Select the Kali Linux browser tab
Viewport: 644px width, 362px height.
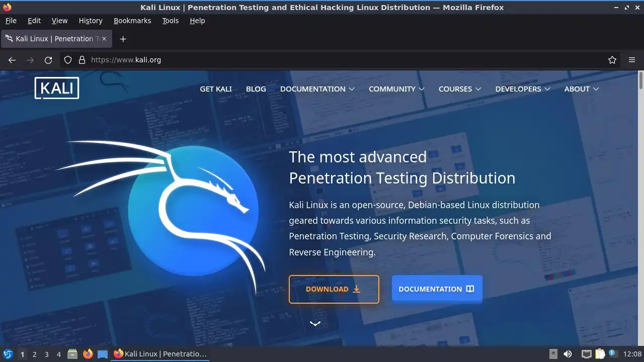click(56, 39)
